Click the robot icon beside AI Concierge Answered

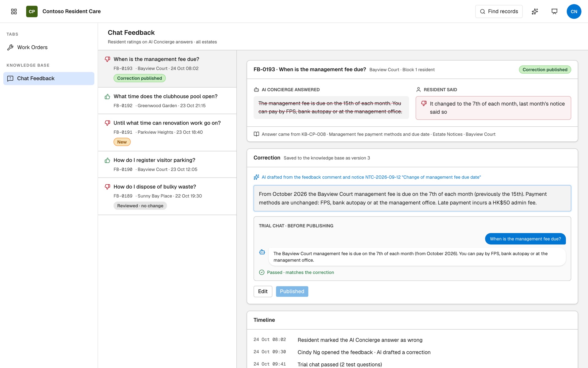(256, 90)
